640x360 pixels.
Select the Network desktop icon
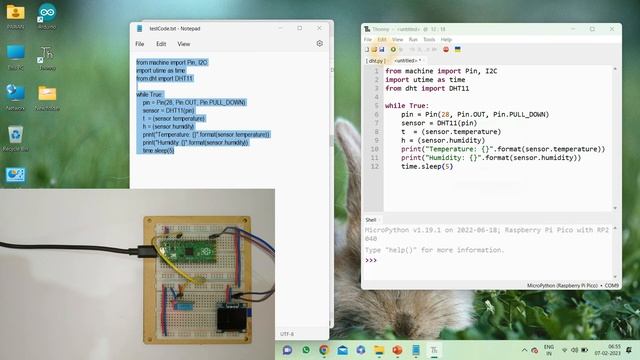click(x=16, y=97)
